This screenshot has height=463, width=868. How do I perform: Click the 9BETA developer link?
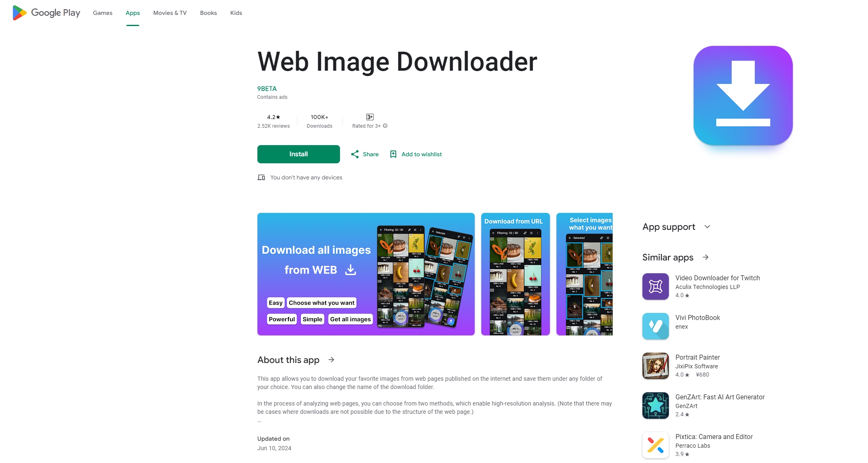(267, 88)
